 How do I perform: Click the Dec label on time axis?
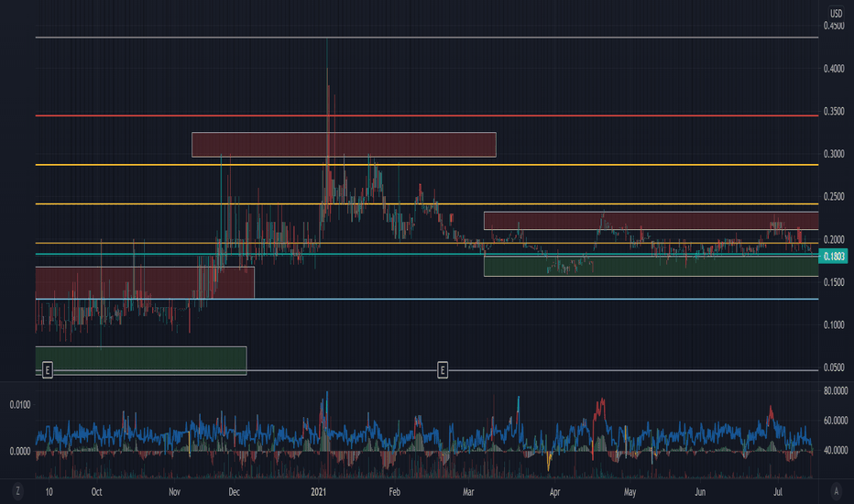[x=234, y=492]
